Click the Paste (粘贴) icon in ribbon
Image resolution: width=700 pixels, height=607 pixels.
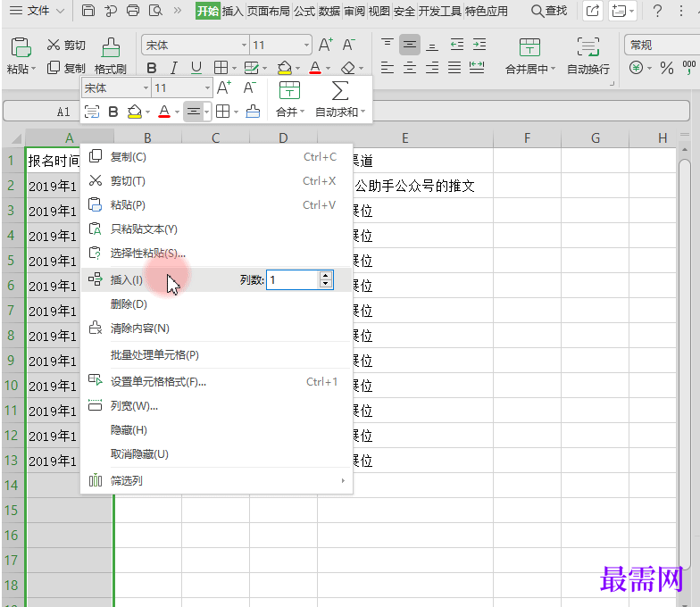tap(20, 48)
